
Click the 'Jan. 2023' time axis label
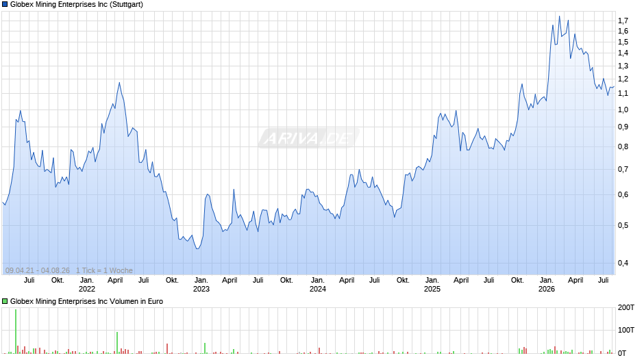(x=201, y=285)
